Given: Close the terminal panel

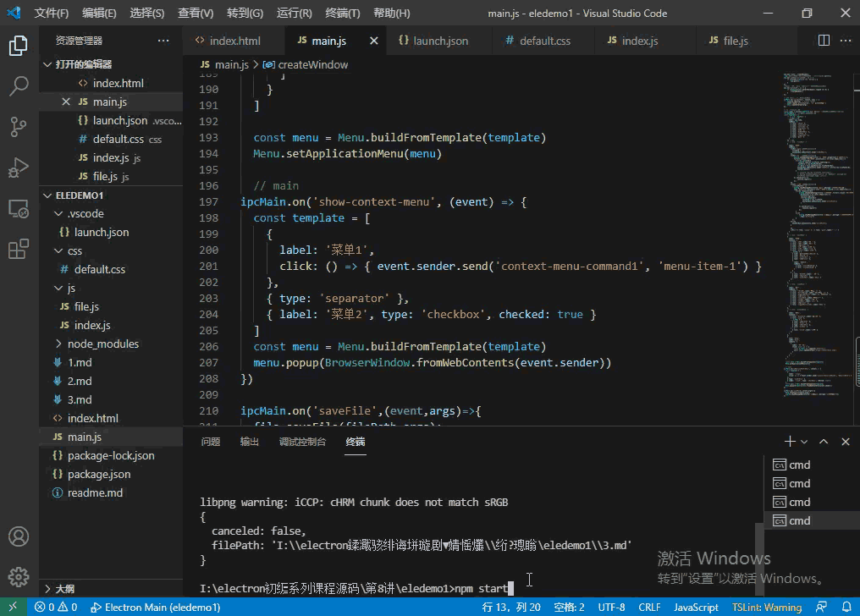Looking at the screenshot, I should point(846,442).
